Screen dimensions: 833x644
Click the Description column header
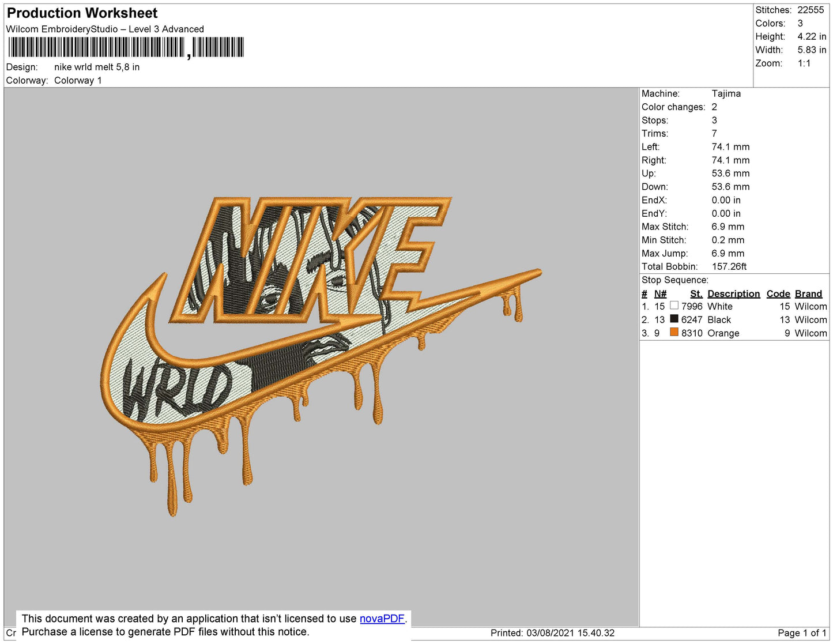pyautogui.click(x=733, y=293)
